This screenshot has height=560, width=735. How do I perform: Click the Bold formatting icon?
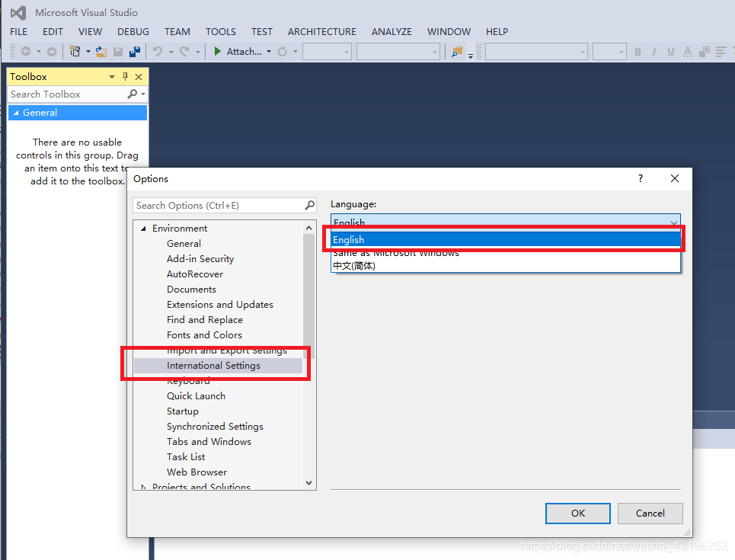pyautogui.click(x=638, y=52)
